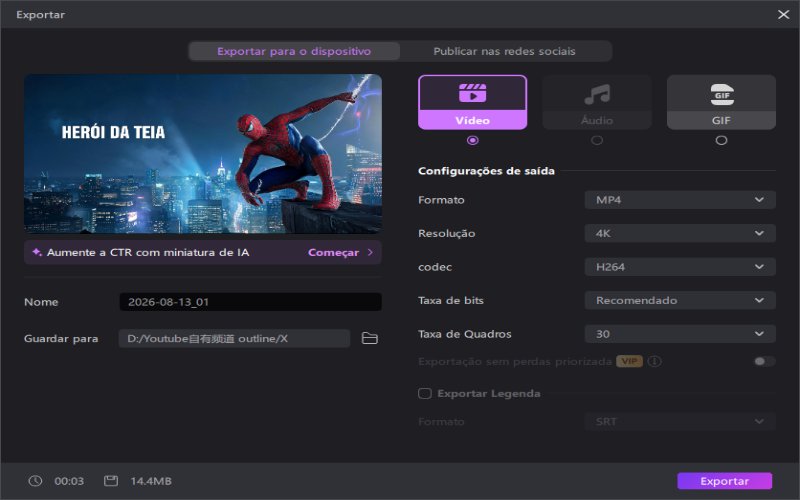The image size is (800, 500).
Task: Click the 00:03 duration text
Action: click(69, 481)
